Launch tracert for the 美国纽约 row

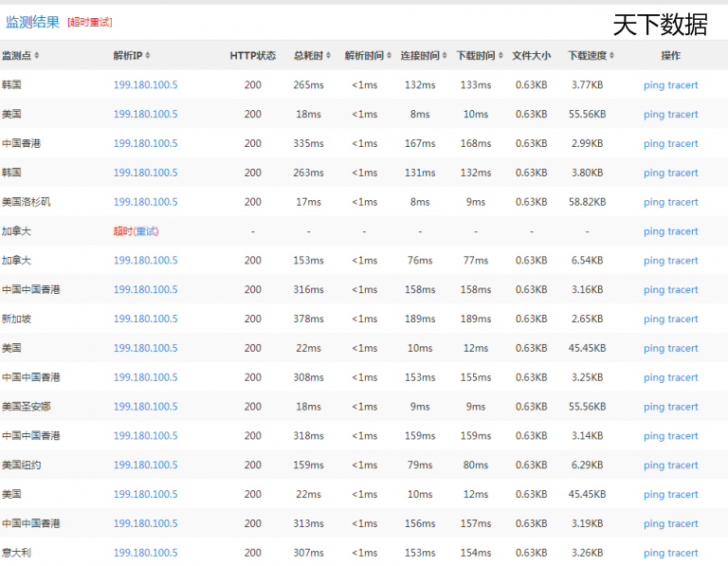[x=683, y=466]
